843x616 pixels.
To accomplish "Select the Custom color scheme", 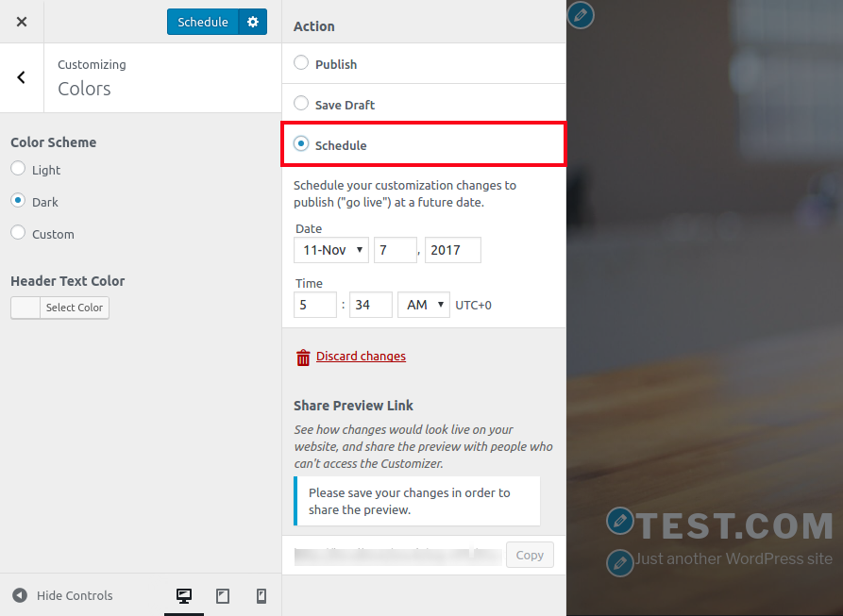I will (x=18, y=233).
